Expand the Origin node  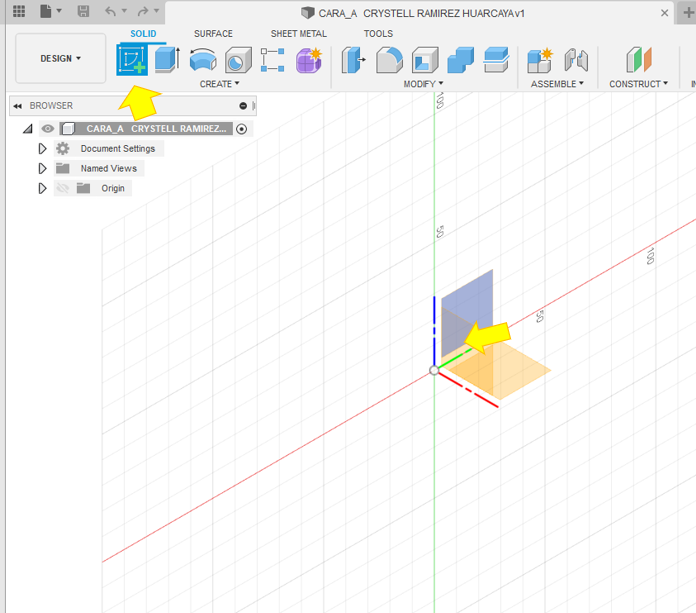(42, 188)
